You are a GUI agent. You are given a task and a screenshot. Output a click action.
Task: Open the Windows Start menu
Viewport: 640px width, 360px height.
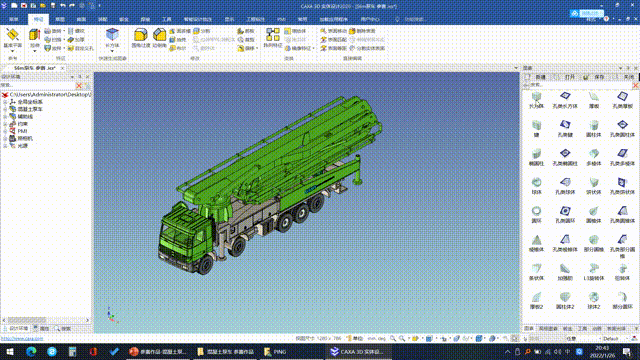click(x=10, y=351)
